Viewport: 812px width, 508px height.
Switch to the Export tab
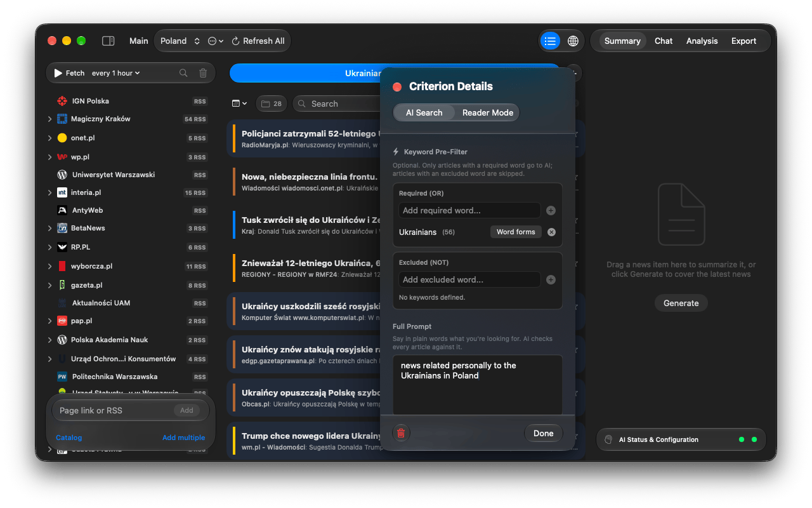pyautogui.click(x=743, y=41)
